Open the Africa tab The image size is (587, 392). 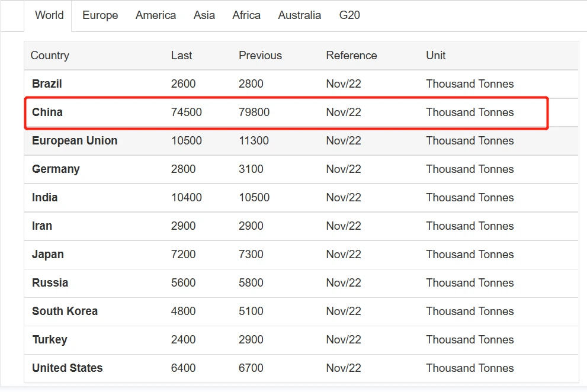(x=246, y=15)
